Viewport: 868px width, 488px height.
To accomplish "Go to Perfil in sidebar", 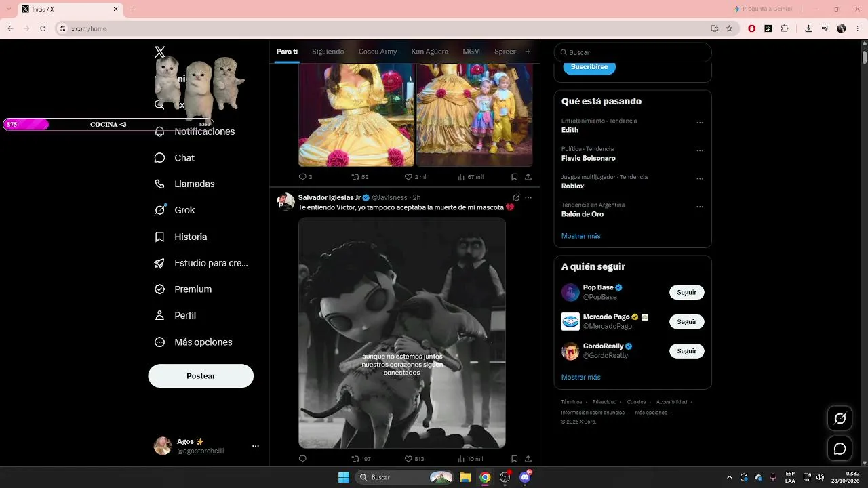I will pos(176,316).
